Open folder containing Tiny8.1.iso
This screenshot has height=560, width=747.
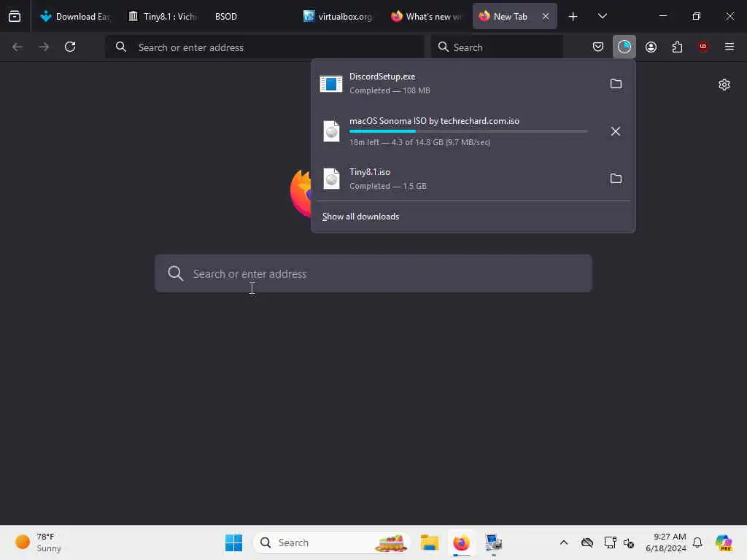pyautogui.click(x=616, y=178)
